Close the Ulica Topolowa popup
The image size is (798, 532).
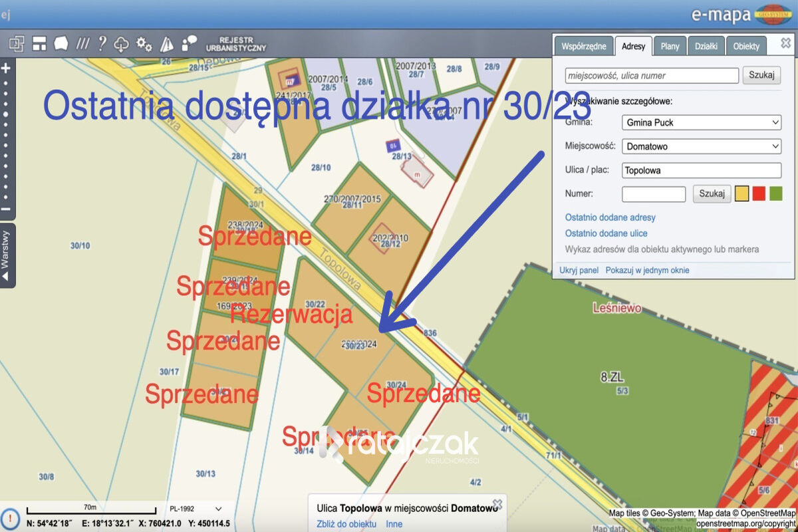click(497, 503)
